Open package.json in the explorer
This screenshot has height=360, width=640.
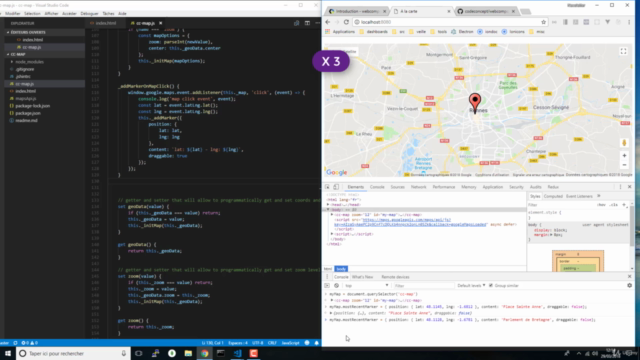click(x=28, y=113)
